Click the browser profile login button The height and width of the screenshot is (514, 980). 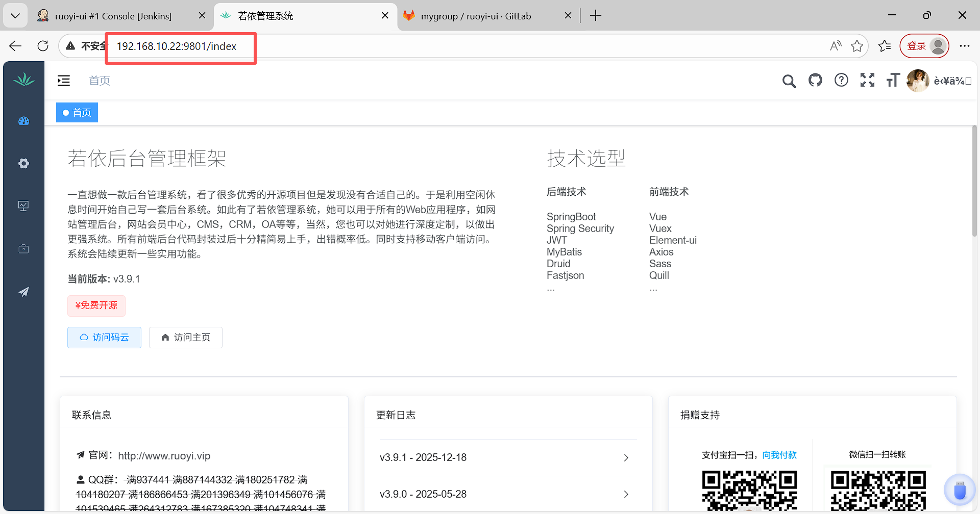[x=924, y=46]
